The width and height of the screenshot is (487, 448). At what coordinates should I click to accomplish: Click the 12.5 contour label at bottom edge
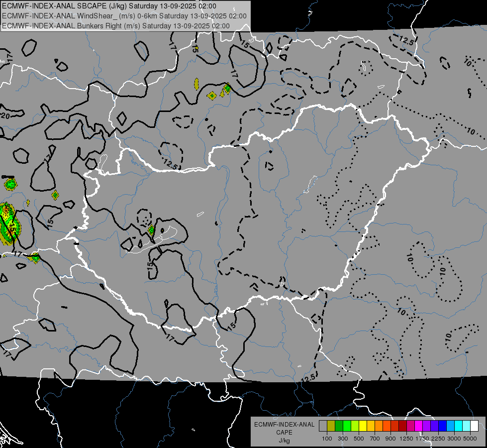[x=308, y=378]
